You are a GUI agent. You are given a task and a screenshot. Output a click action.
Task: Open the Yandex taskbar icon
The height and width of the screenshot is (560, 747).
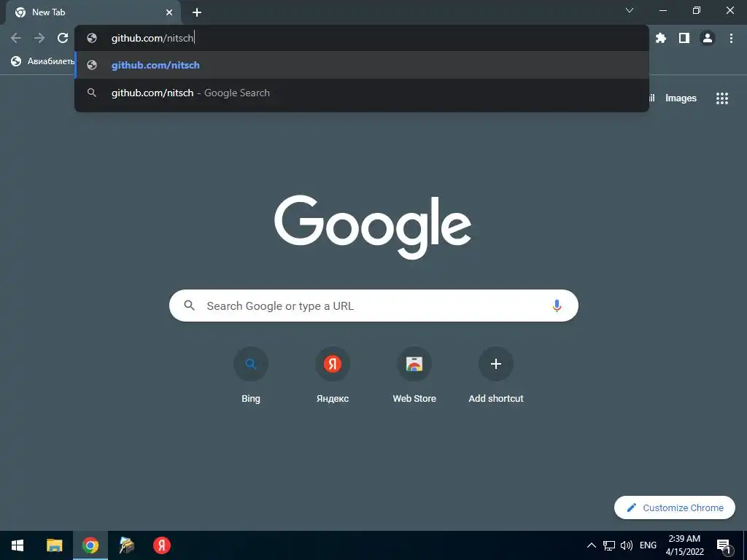click(162, 545)
